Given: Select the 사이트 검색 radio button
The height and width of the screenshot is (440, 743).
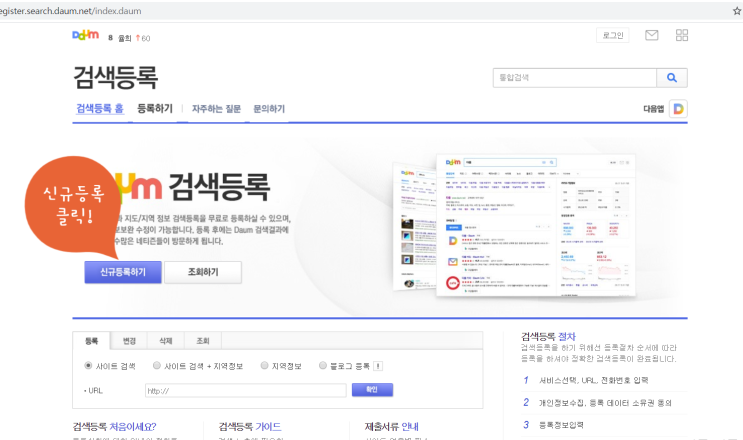Looking at the screenshot, I should pos(88,366).
